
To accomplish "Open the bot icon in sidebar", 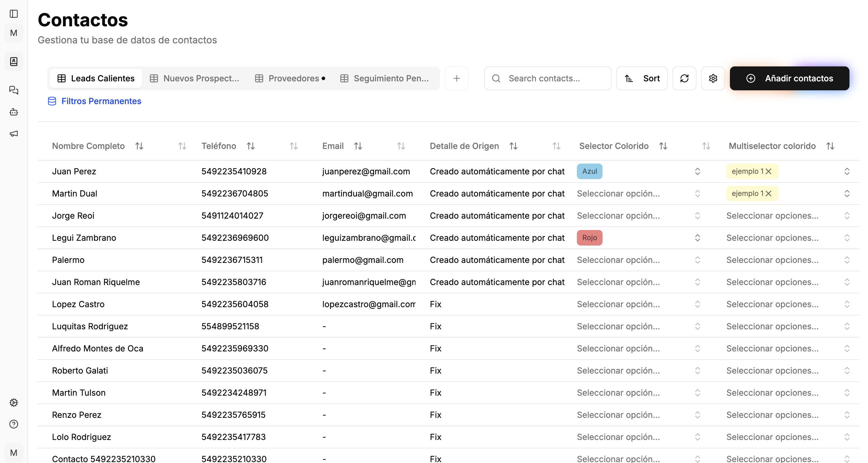I will (x=14, y=112).
